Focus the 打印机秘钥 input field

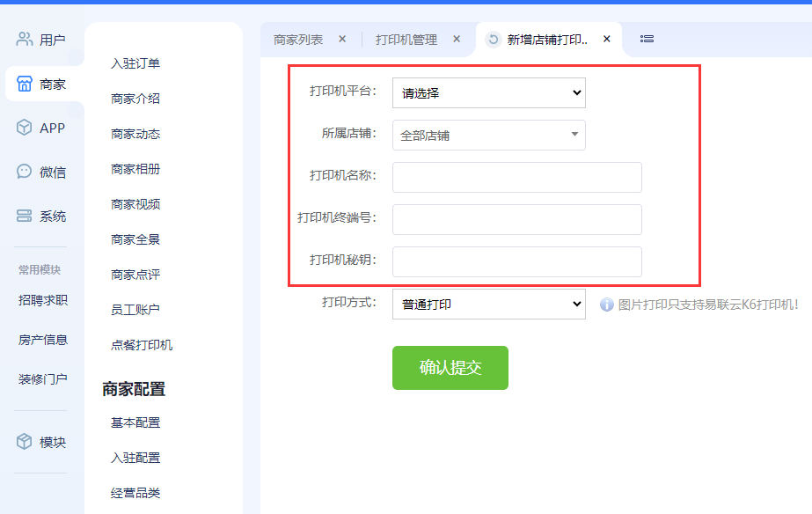coord(517,261)
